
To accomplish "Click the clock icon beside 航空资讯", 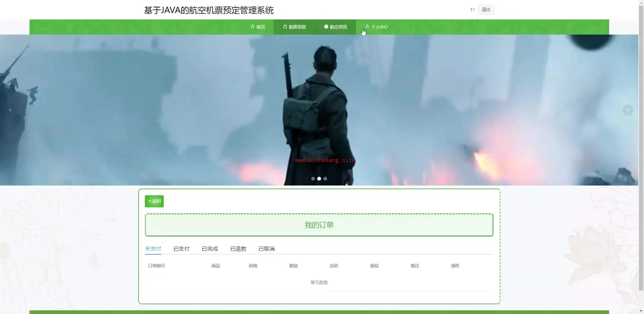I will coord(326,27).
